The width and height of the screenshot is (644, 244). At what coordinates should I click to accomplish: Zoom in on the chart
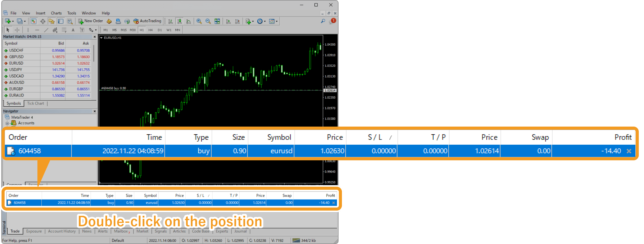pos(199,21)
